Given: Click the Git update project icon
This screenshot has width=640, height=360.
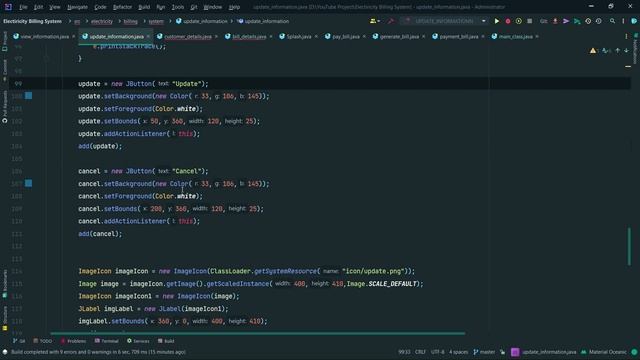Looking at the screenshot, I should click(x=555, y=21).
